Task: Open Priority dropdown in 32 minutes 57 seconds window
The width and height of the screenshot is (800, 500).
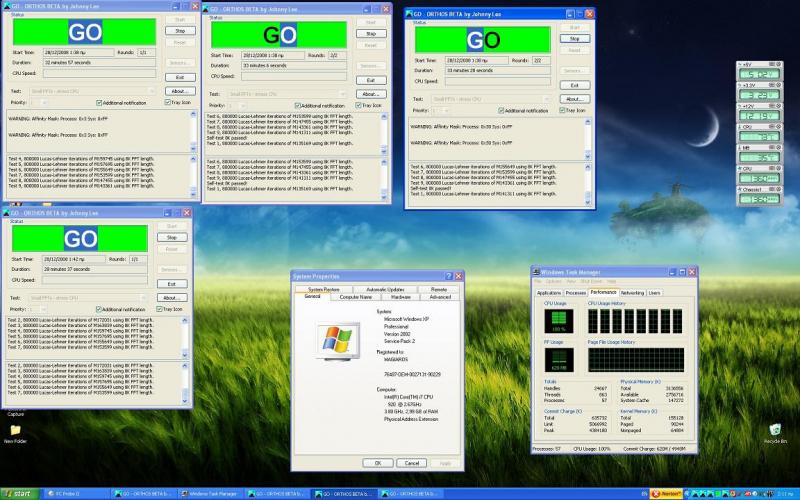Action: 40,102
